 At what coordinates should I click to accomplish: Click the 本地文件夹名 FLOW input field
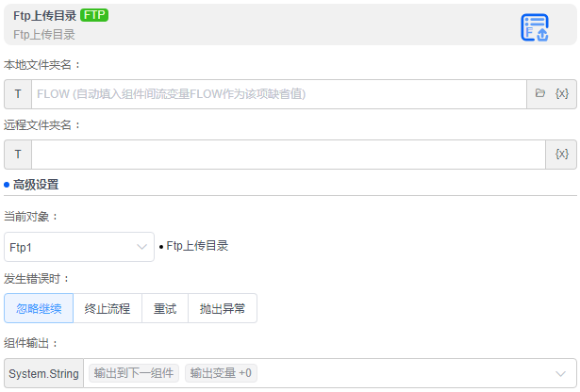[x=279, y=94]
